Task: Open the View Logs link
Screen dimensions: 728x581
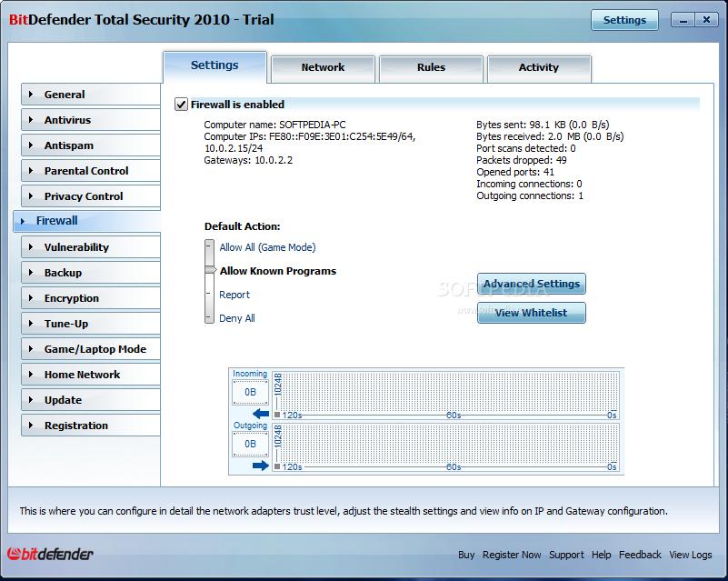Action: [691, 555]
